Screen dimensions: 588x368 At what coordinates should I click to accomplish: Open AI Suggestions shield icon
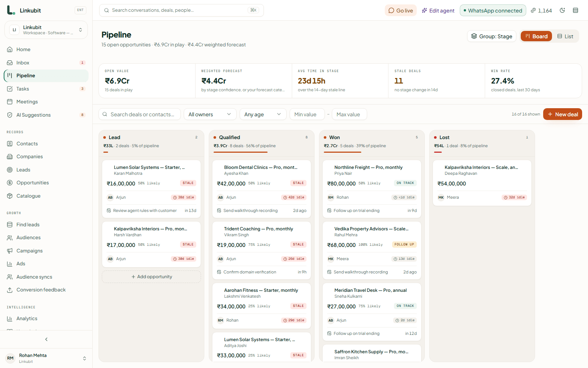tap(10, 115)
